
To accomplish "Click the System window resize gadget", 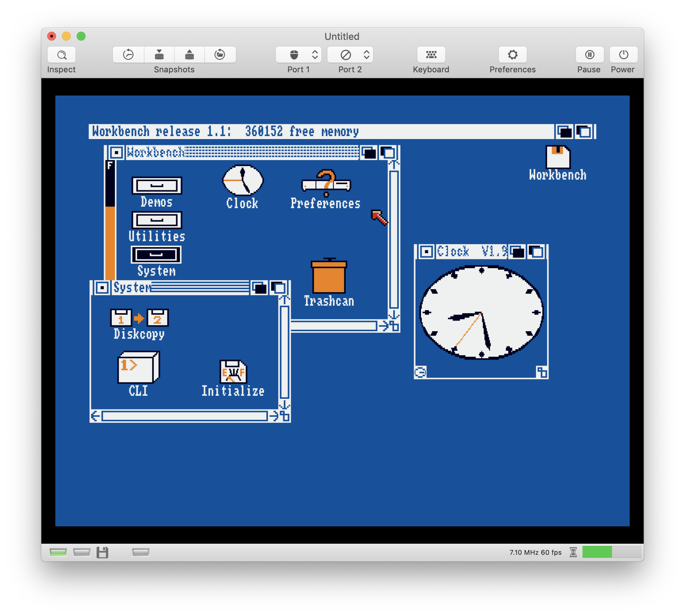I will coord(285,416).
